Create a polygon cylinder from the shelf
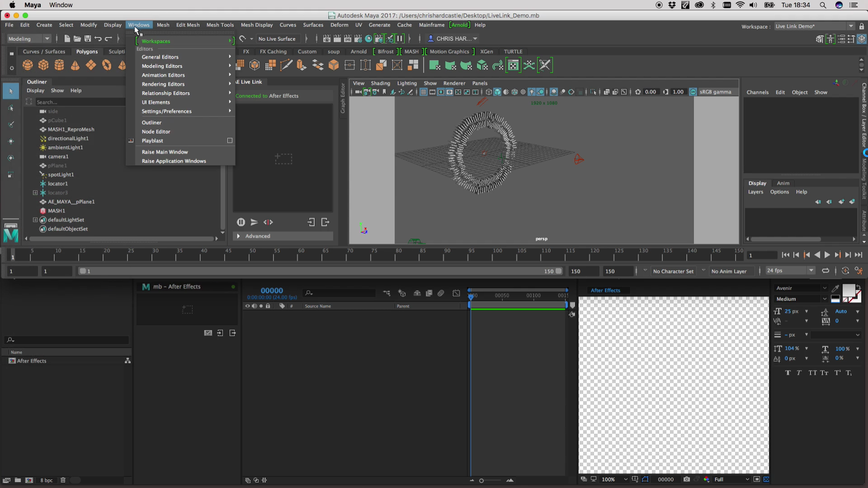Screen dimensions: 868x488 pyautogui.click(x=59, y=65)
